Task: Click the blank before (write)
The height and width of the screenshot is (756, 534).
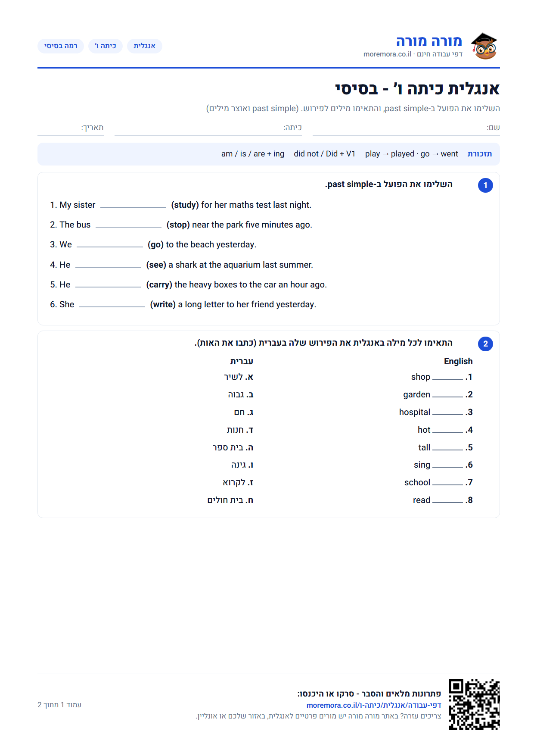Action: (x=112, y=305)
